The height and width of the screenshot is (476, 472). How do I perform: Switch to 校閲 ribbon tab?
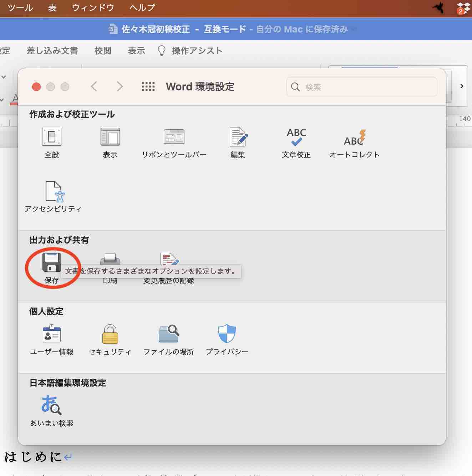tap(103, 51)
